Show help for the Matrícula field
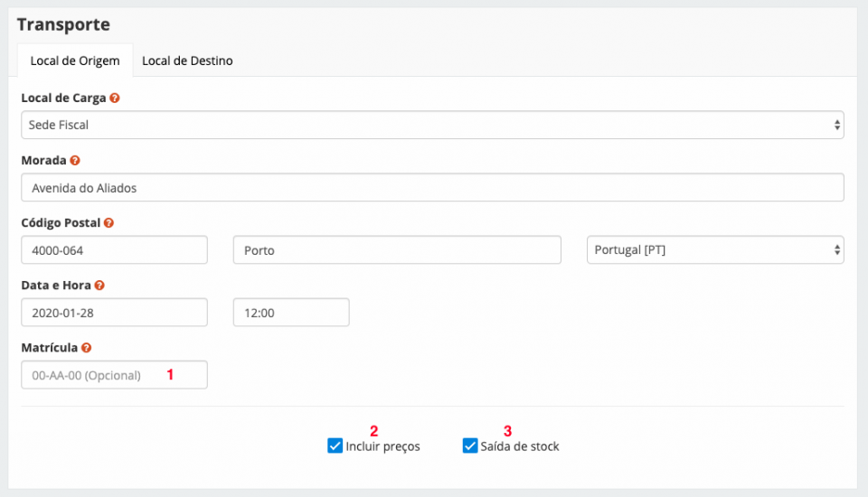Viewport: 868px width, 497px height. click(x=87, y=347)
